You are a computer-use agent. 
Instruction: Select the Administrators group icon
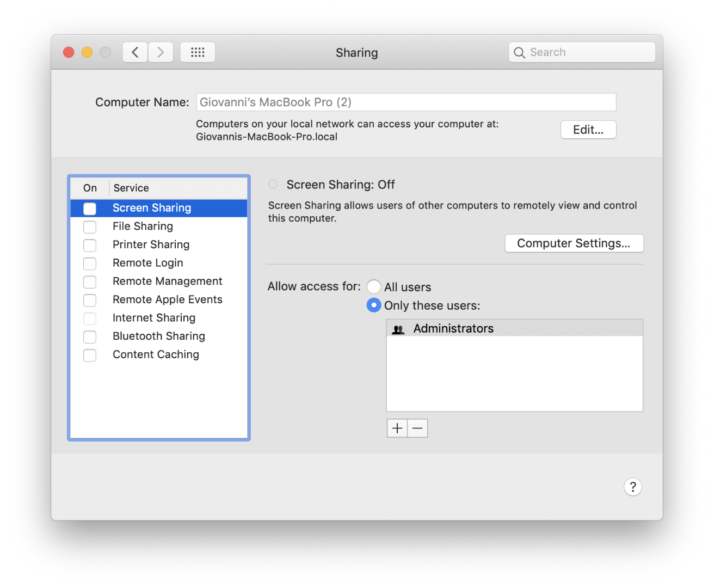(x=398, y=329)
